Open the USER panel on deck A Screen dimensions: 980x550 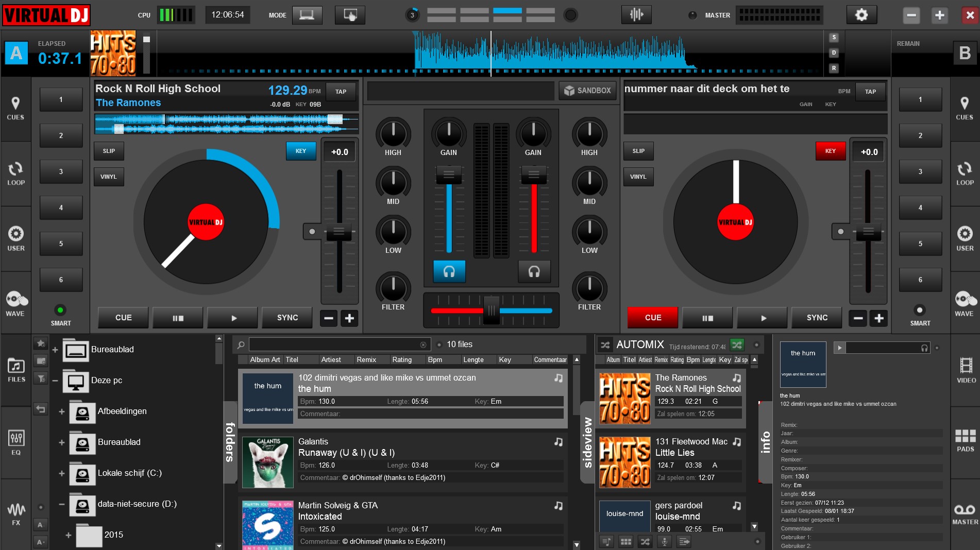[x=15, y=239]
